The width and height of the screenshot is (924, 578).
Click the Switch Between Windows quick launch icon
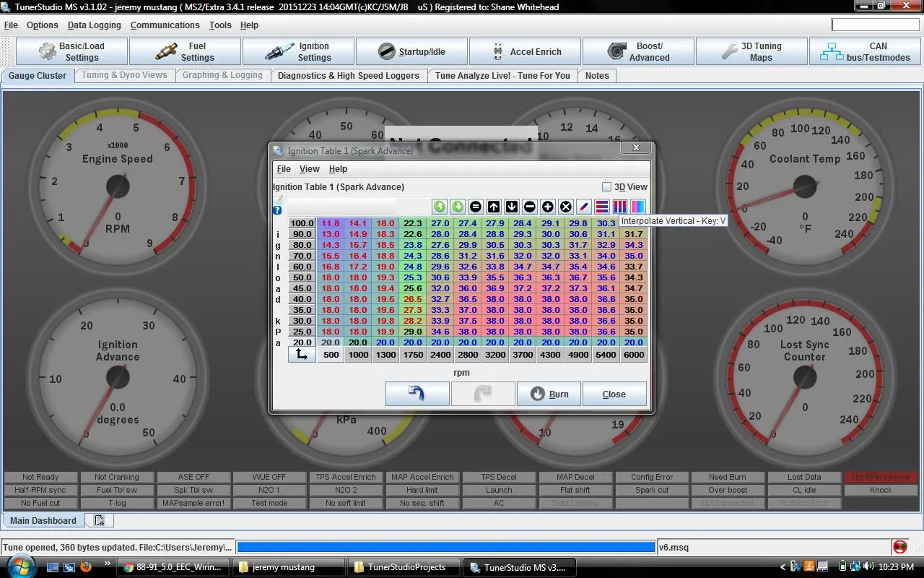pyautogui.click(x=69, y=567)
